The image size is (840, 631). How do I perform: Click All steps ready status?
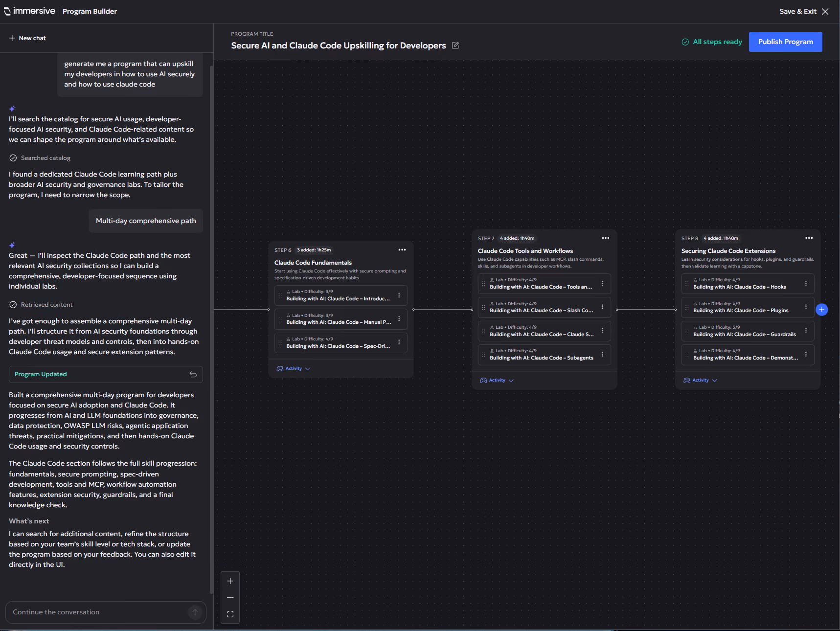[712, 42]
